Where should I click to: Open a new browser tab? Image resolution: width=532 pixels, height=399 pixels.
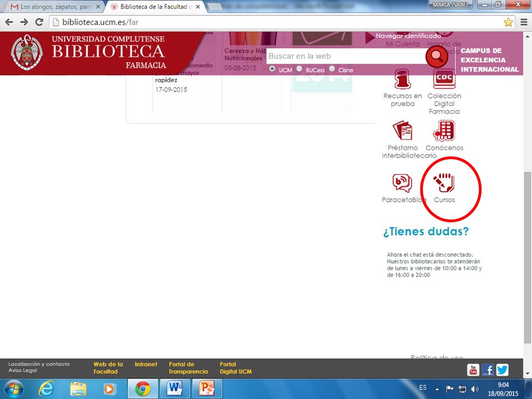[x=214, y=7]
